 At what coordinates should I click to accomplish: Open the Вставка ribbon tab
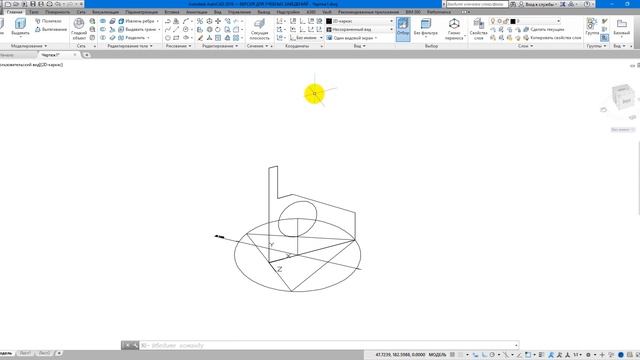(172, 12)
